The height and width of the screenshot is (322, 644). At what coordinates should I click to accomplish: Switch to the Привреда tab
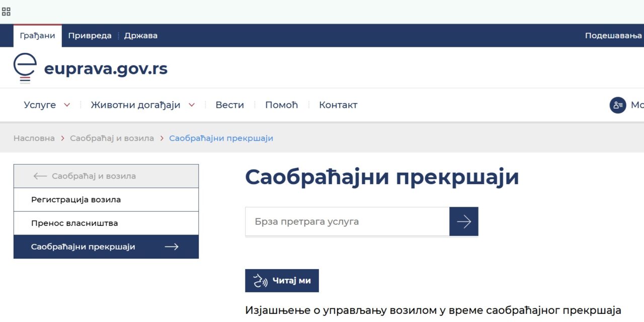point(90,35)
